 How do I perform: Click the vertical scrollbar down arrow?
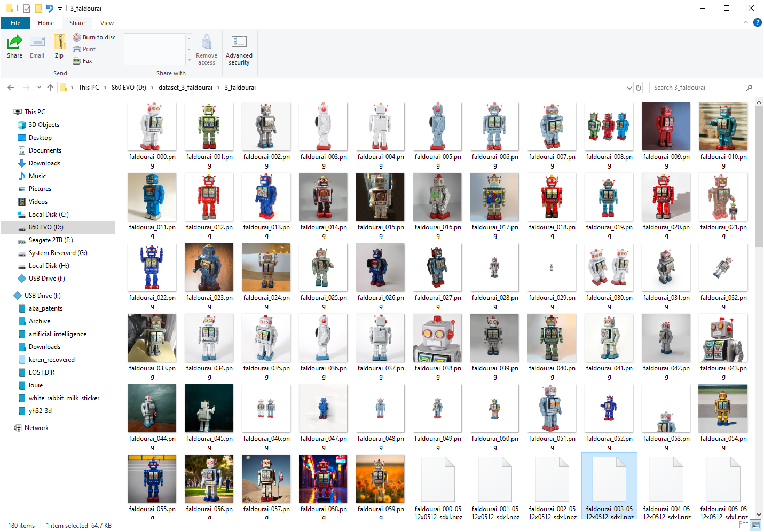click(x=759, y=515)
